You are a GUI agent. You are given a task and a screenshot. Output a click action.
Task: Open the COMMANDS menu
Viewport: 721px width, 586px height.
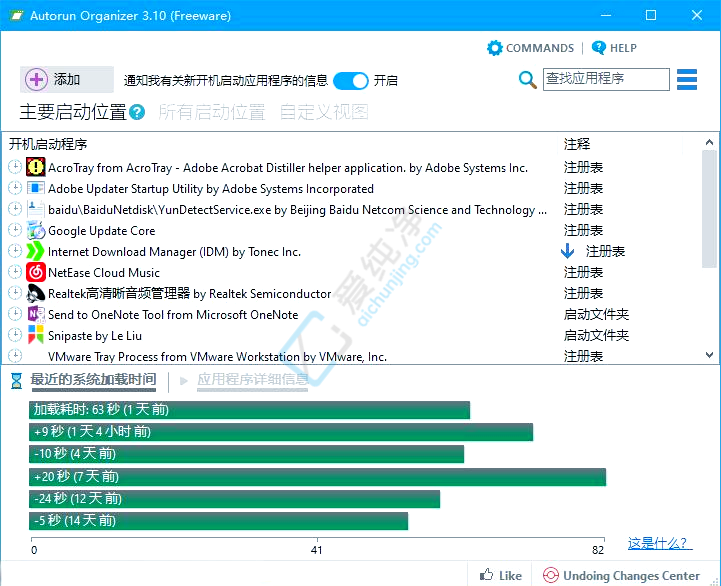click(x=531, y=48)
